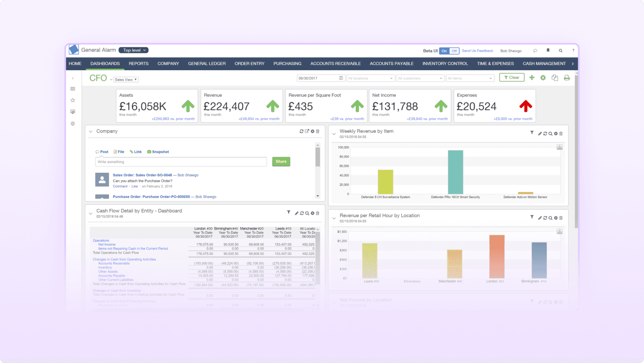
Task: Click the Clear filter button
Action: (512, 77)
